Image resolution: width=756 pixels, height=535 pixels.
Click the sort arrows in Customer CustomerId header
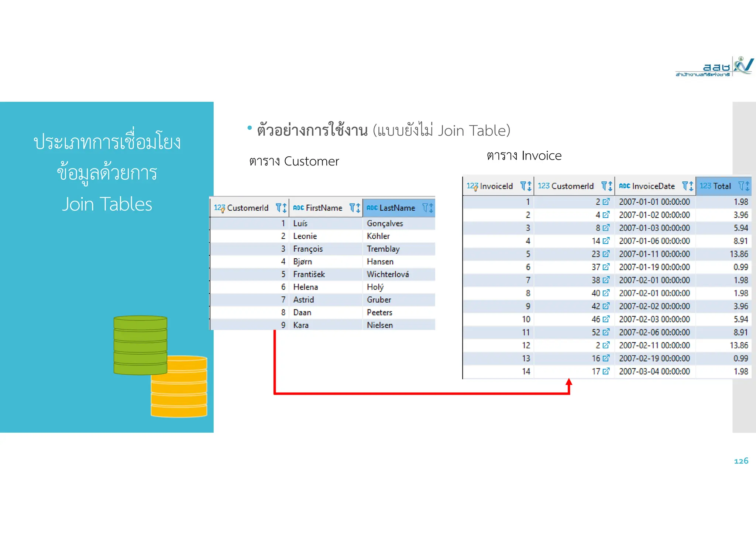(x=285, y=208)
